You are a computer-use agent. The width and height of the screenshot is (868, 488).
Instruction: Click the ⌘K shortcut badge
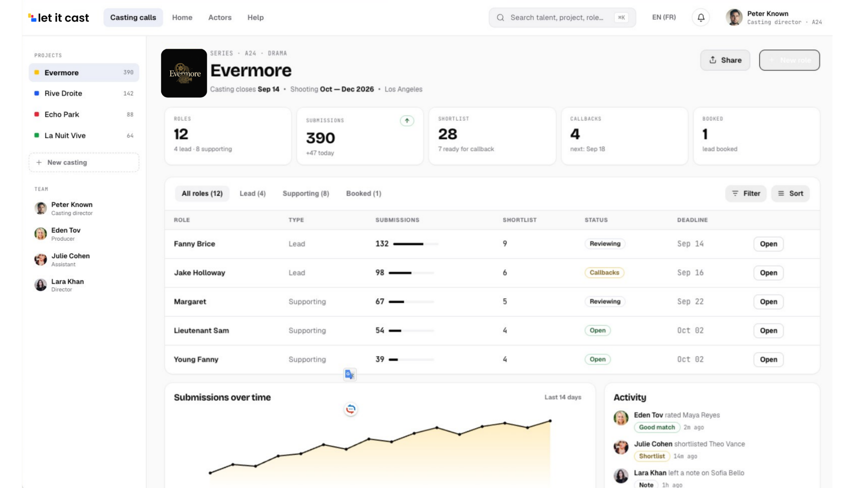coord(621,18)
